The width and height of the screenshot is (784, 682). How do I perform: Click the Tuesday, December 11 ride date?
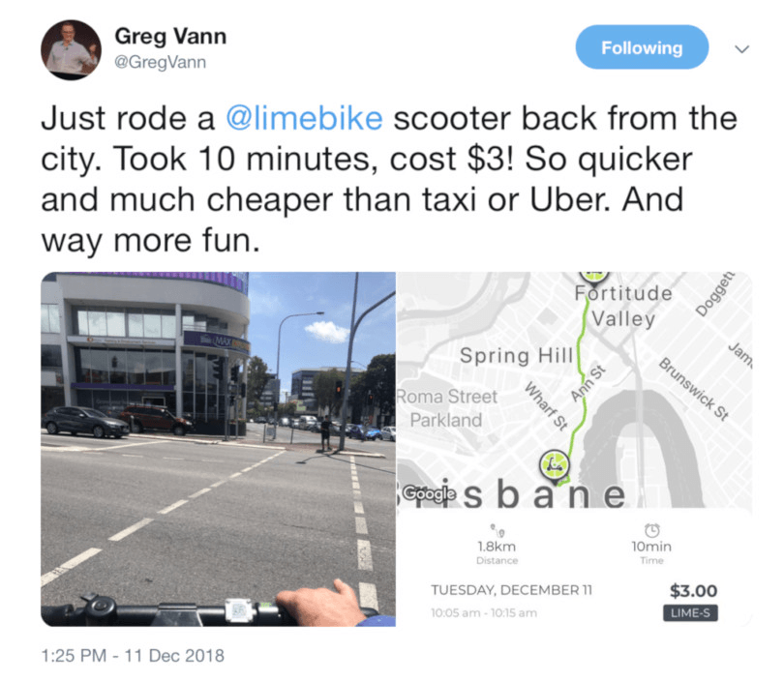511,590
